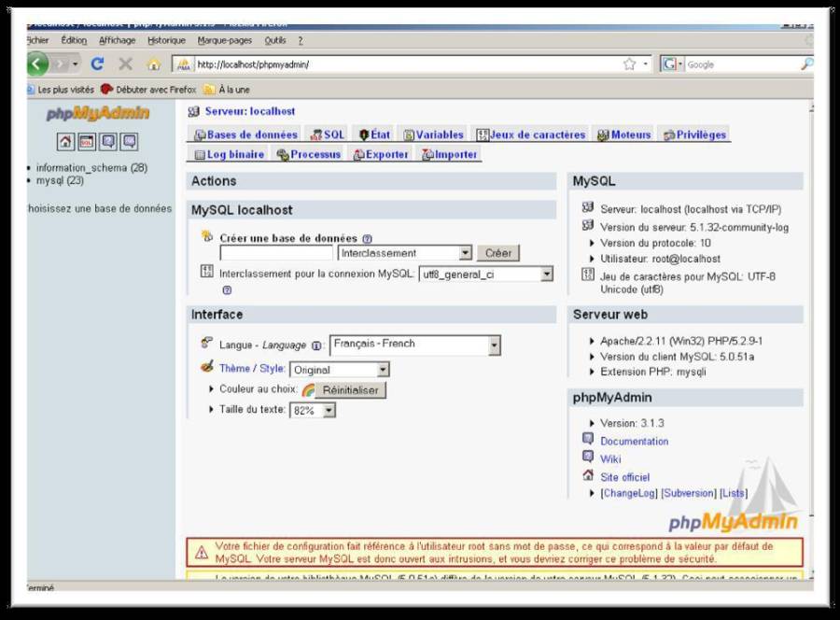Screen dimensions: 840x620
Task: Switch to the SQL tab
Action: pos(328,135)
